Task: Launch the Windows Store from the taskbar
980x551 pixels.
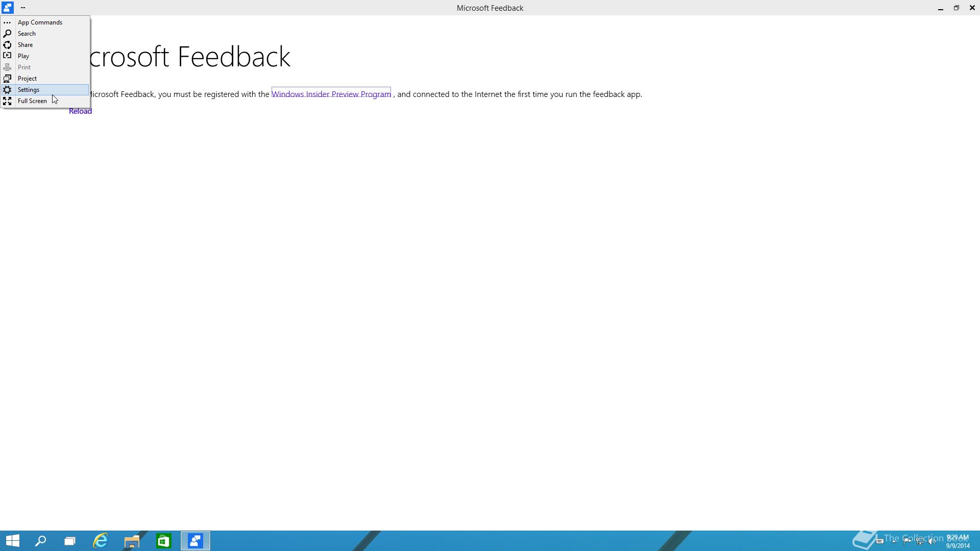Action: coord(163,541)
